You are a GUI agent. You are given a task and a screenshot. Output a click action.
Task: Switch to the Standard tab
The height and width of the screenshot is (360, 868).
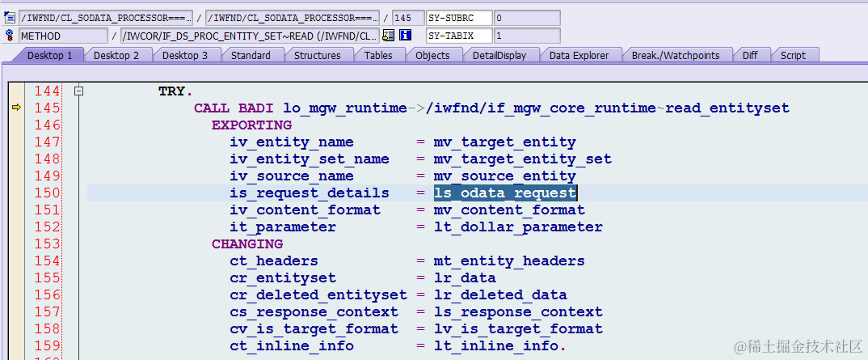(x=251, y=55)
